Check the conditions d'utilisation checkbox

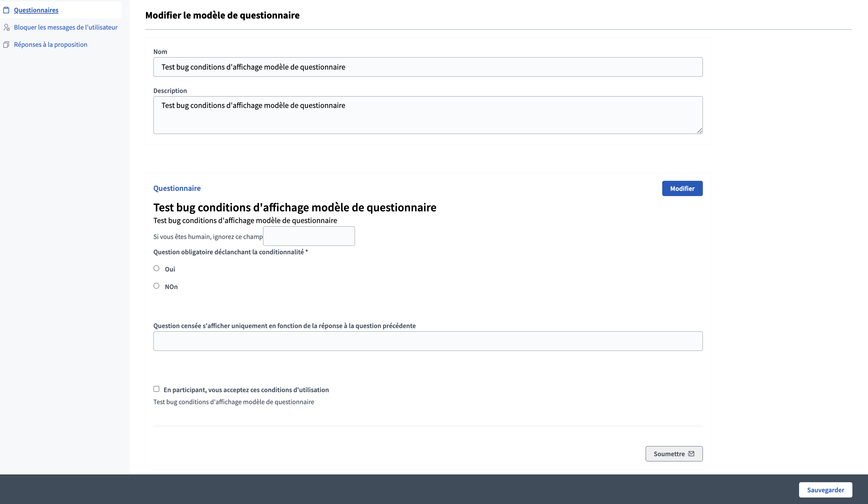point(156,389)
